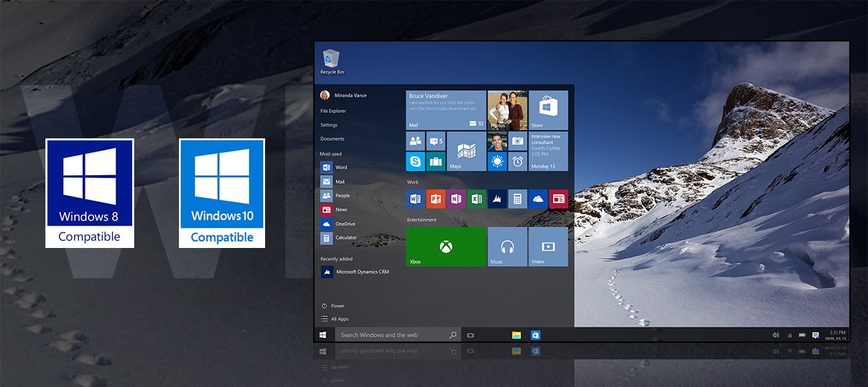Open the Alarms clock tile
The height and width of the screenshot is (387, 868).
[517, 161]
